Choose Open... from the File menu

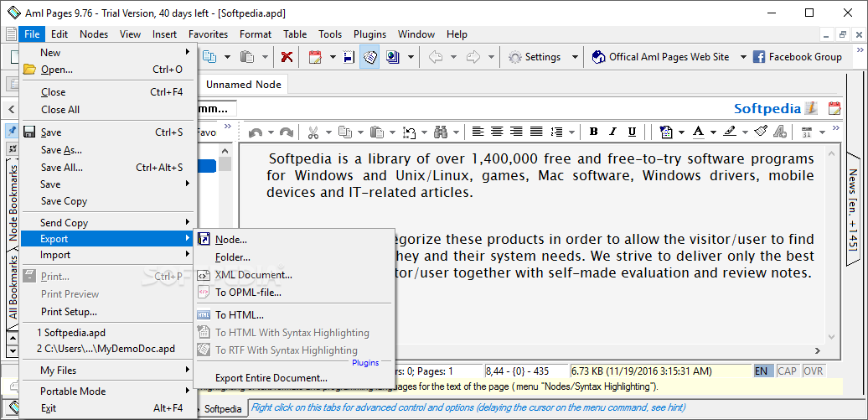click(x=109, y=70)
